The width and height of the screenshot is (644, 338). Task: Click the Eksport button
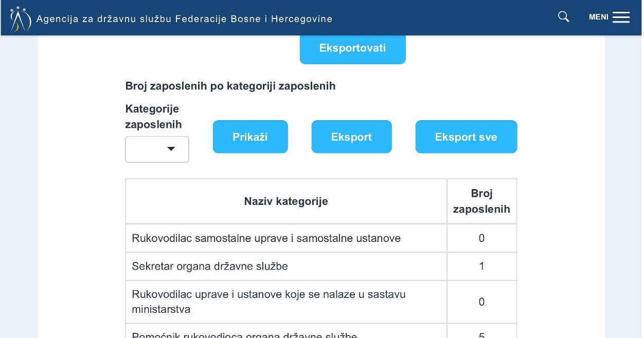point(352,137)
